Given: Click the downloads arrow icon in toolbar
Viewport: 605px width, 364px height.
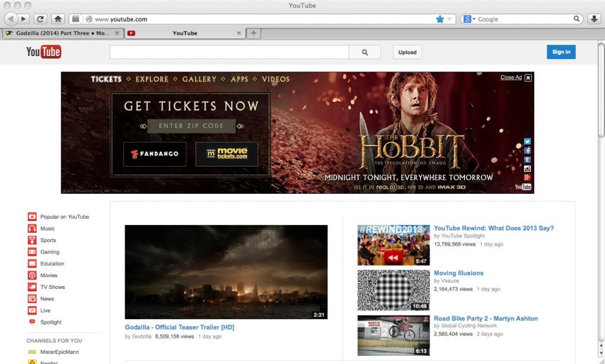Looking at the screenshot, I should pyautogui.click(x=594, y=19).
